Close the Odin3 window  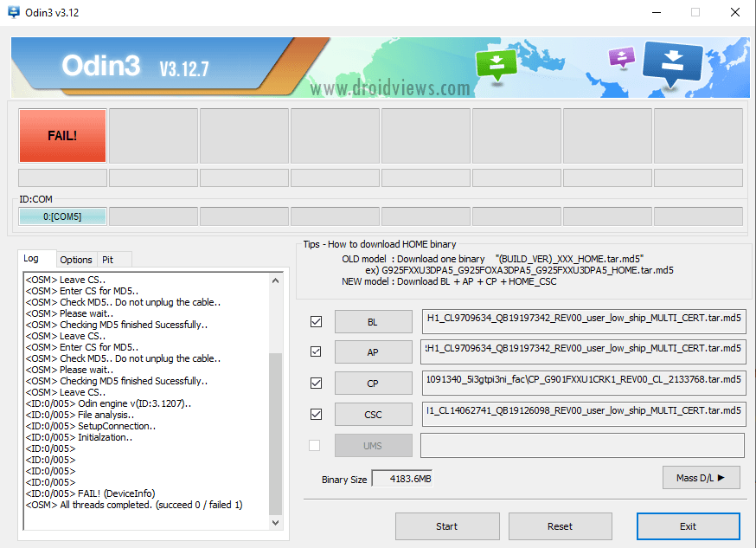click(x=734, y=12)
